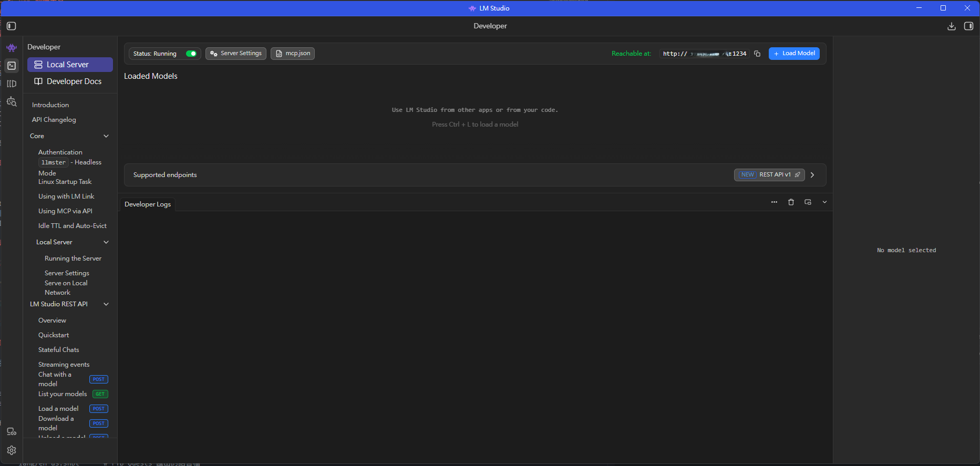This screenshot has width=980, height=466.
Task: Click the LM Studio logo in the title bar
Action: pos(472,8)
